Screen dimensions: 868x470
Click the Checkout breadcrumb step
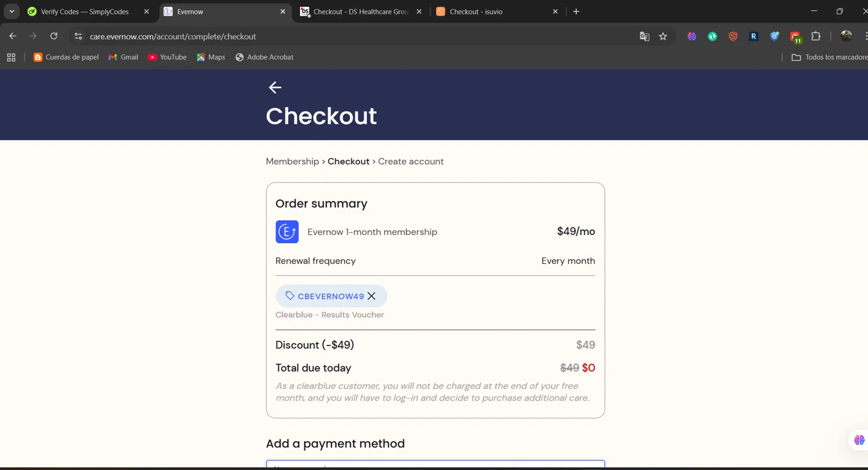point(348,161)
